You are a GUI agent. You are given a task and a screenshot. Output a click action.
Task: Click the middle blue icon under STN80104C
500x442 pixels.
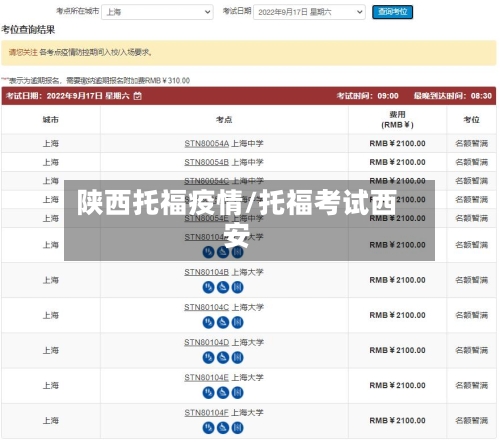pos(223,322)
